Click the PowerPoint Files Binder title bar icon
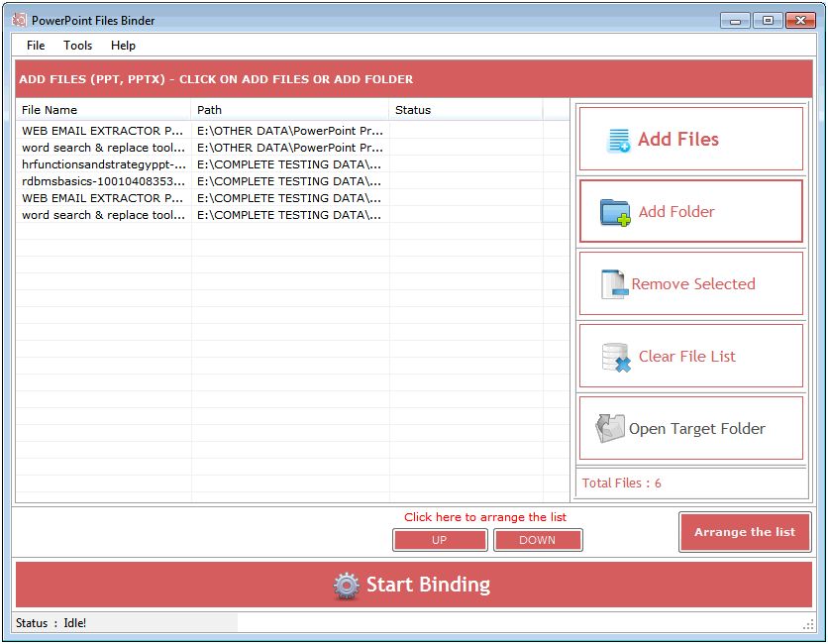The image size is (828, 644). [x=19, y=20]
